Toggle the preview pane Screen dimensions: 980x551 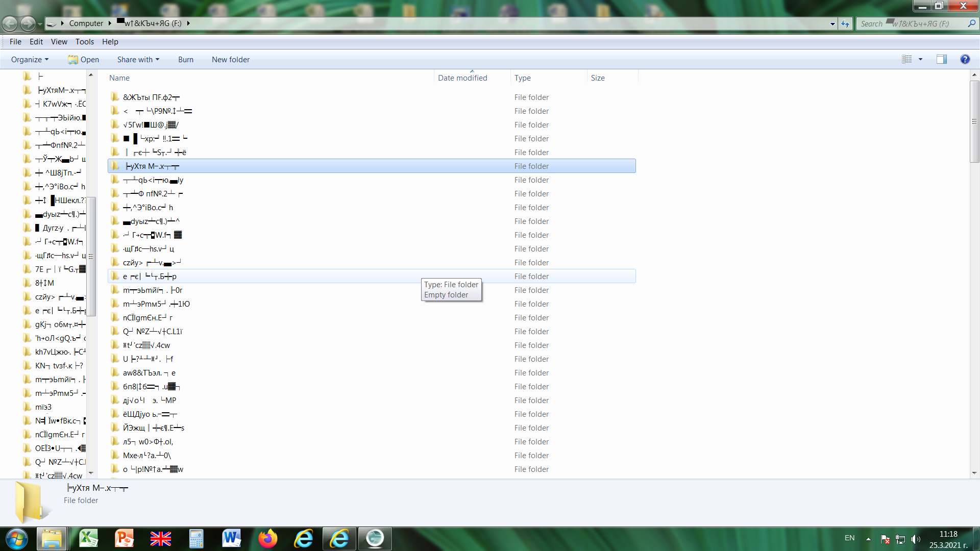click(941, 59)
